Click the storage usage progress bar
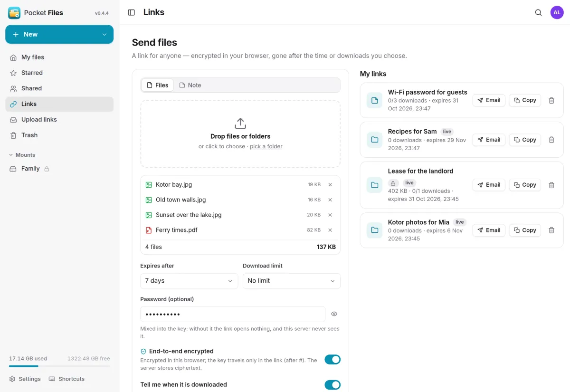 (x=59, y=366)
